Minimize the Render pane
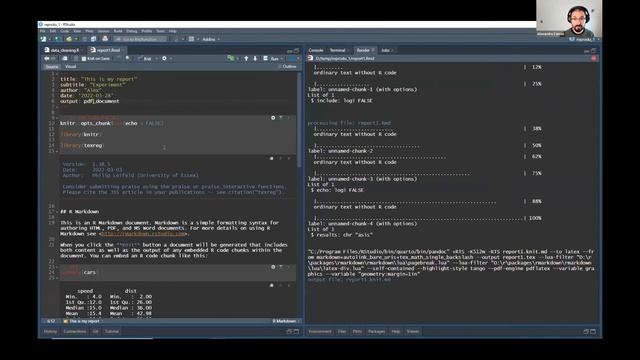Screen dimensions: 640x360 coord(586,51)
